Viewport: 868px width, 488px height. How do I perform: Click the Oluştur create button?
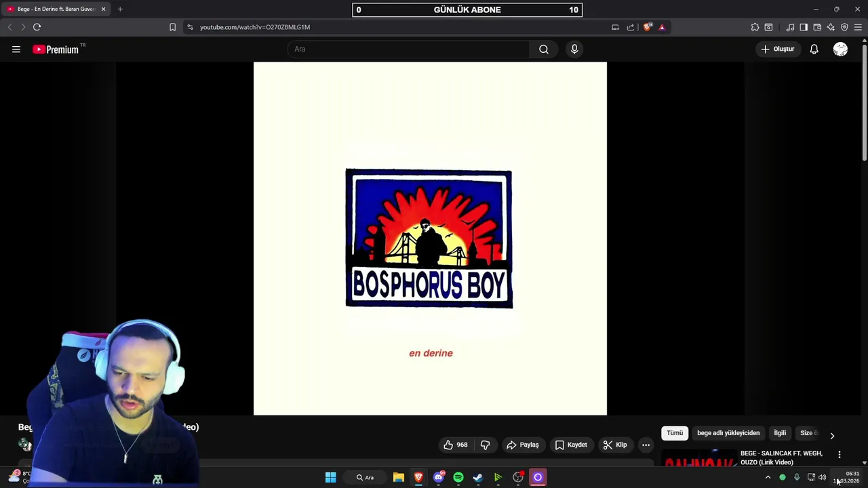click(x=777, y=49)
